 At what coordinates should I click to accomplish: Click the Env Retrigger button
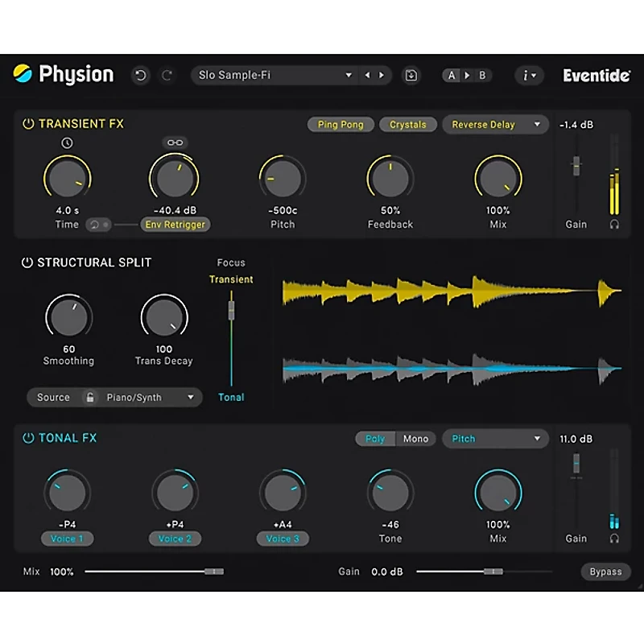point(175,225)
